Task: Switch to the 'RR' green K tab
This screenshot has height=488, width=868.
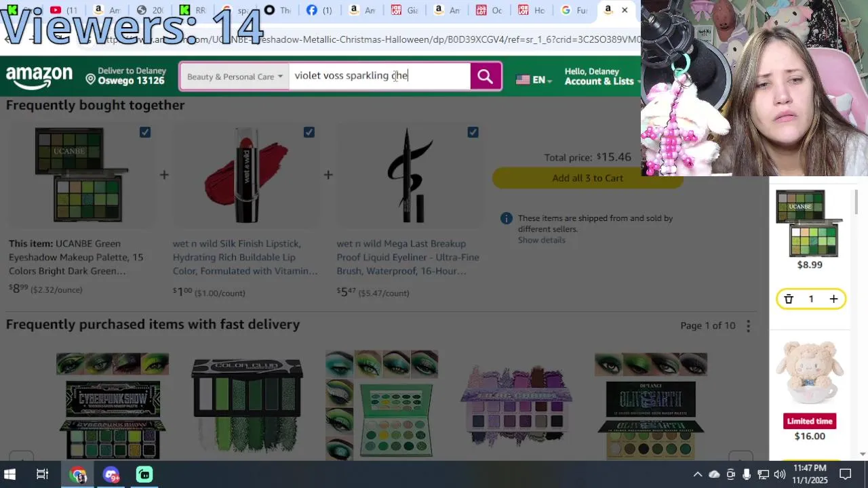Action: point(193,10)
